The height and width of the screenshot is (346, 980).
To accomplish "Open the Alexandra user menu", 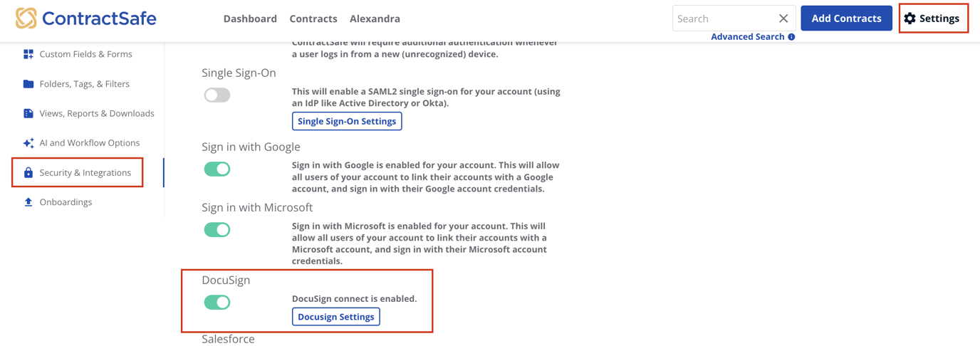I will point(375,19).
